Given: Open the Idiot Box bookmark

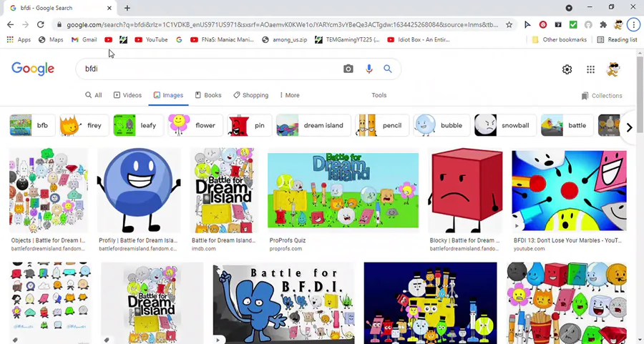Looking at the screenshot, I should tap(419, 40).
